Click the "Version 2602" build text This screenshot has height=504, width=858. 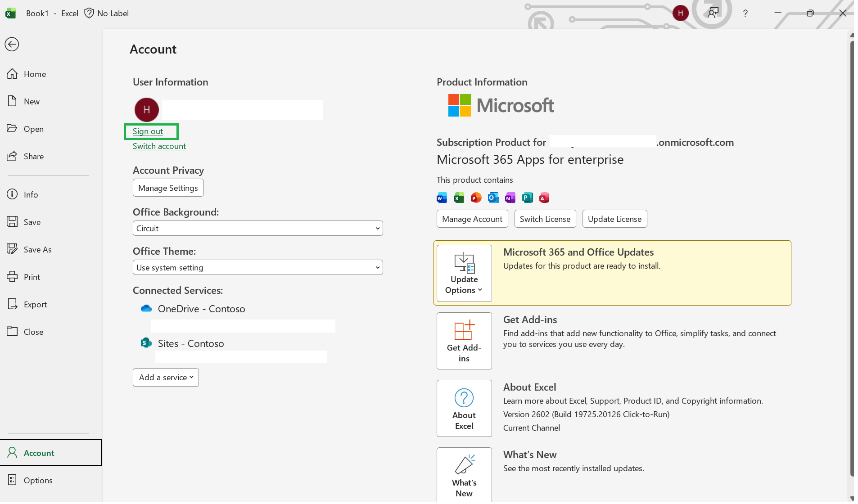coord(586,414)
